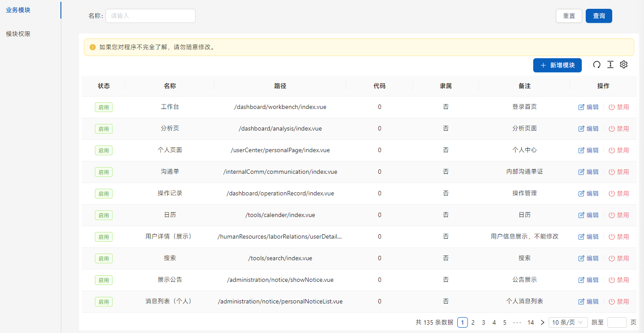Click the 查询 search button

coord(599,16)
